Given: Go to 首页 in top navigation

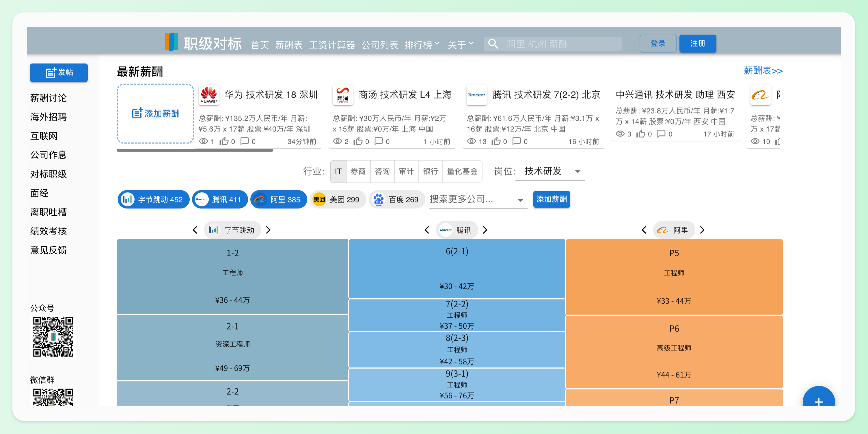Looking at the screenshot, I should (x=260, y=44).
